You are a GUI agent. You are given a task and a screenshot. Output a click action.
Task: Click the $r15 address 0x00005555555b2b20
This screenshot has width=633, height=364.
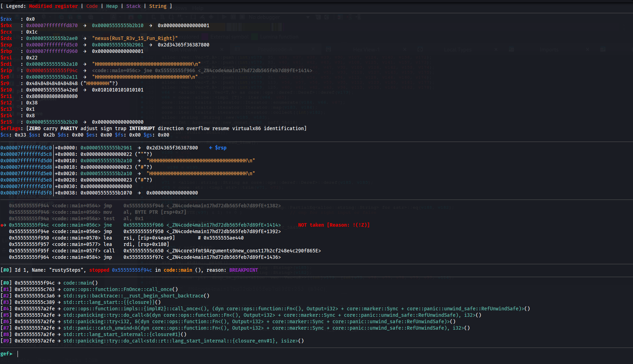[x=52, y=122]
